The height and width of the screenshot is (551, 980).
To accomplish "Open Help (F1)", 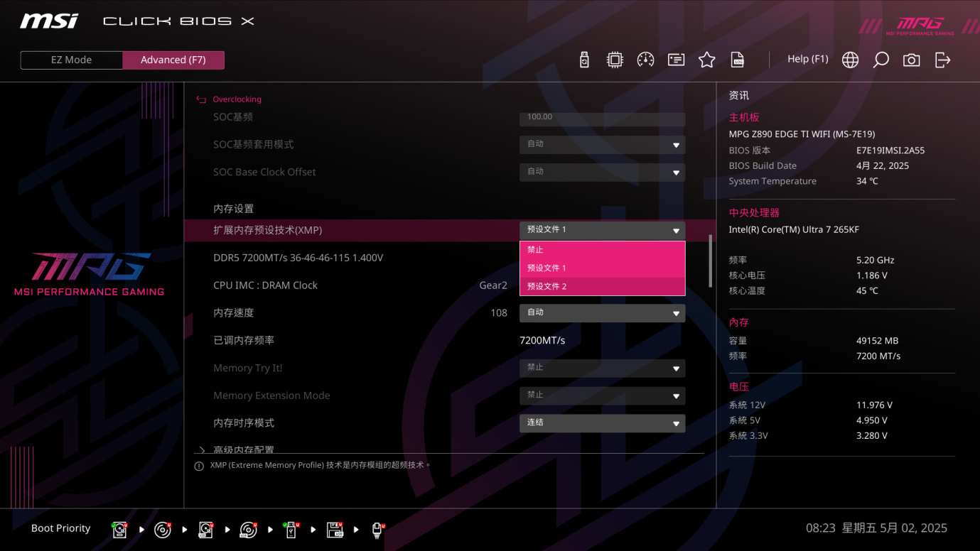I will coord(808,59).
